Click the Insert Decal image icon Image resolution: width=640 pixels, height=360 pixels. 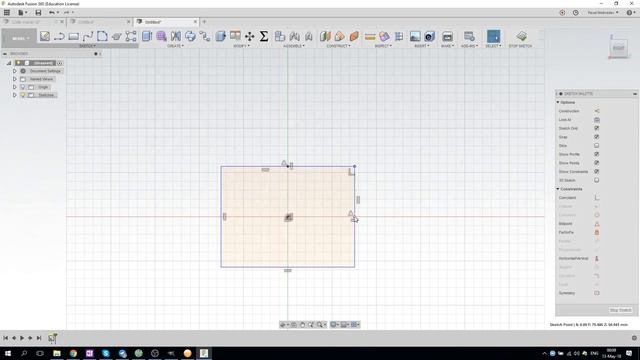415,36
